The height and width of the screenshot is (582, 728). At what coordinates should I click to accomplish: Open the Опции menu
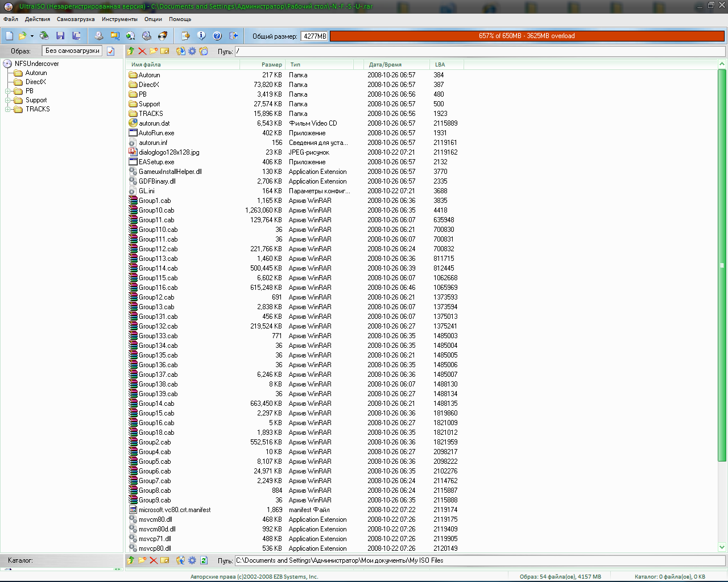click(x=153, y=19)
